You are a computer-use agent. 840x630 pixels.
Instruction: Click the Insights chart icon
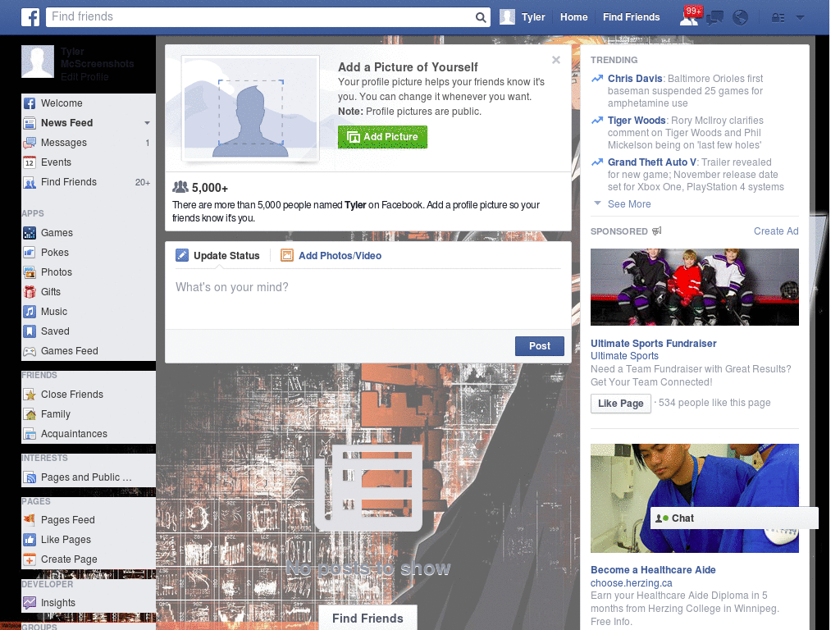point(30,603)
